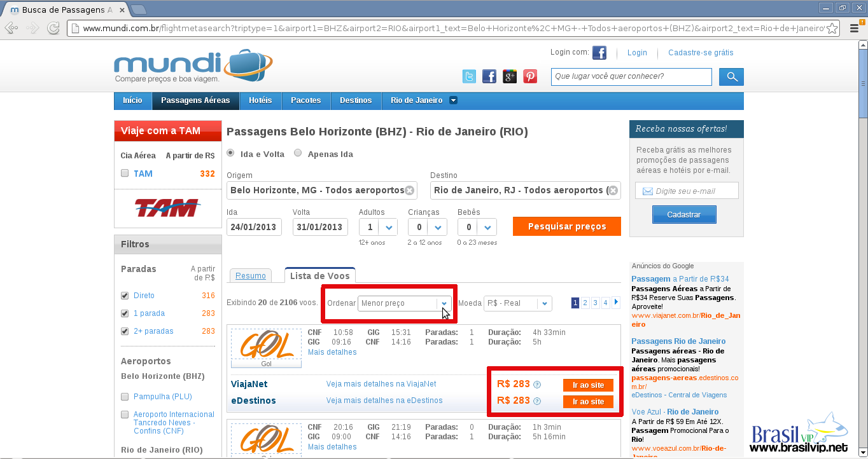The image size is (868, 459).
Task: Open a new browser tab
Action: (138, 10)
